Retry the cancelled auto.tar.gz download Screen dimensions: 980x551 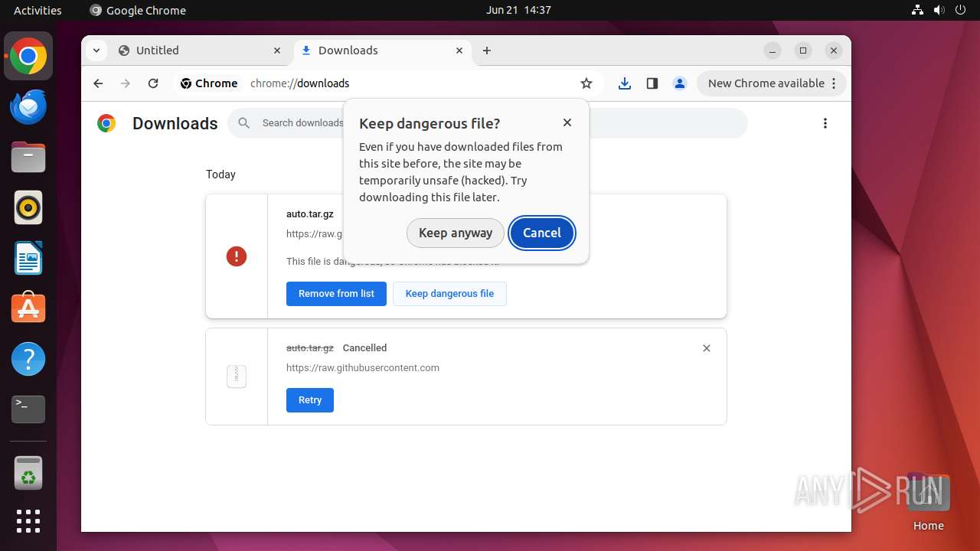[x=310, y=400]
